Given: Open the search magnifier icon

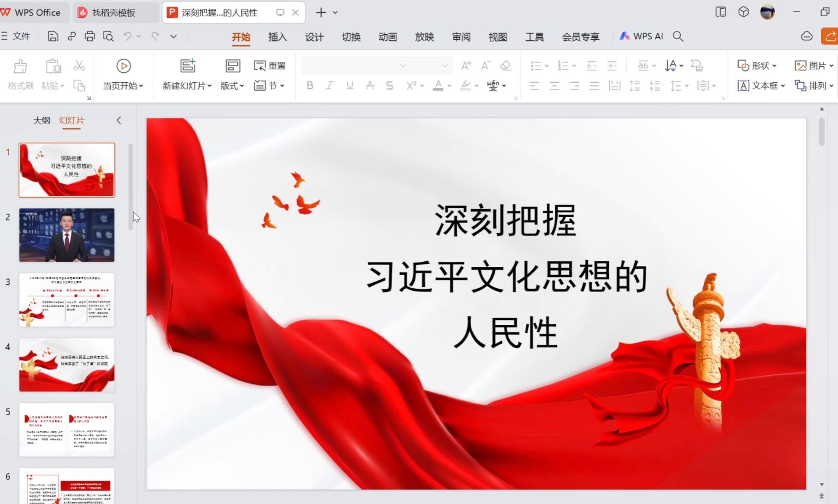Looking at the screenshot, I should 678,36.
